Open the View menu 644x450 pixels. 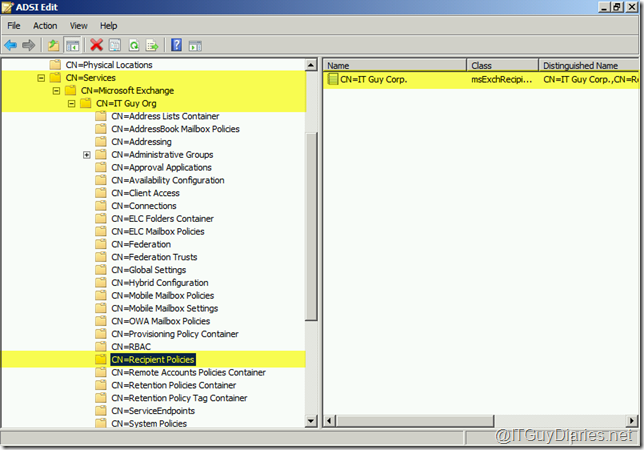[x=78, y=25]
